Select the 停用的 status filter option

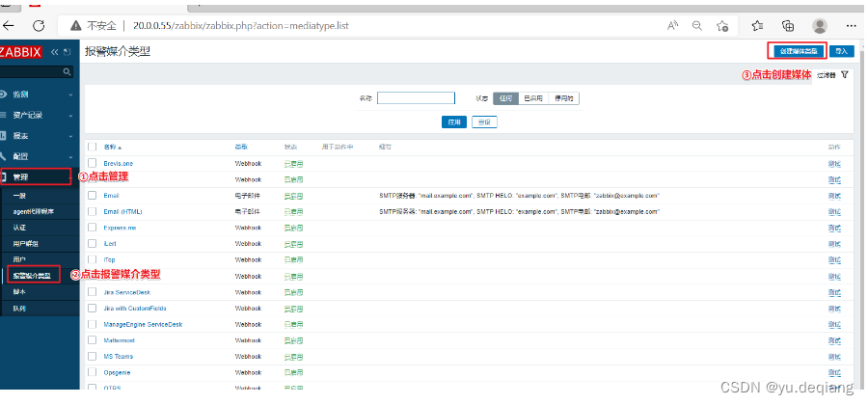[x=563, y=98]
